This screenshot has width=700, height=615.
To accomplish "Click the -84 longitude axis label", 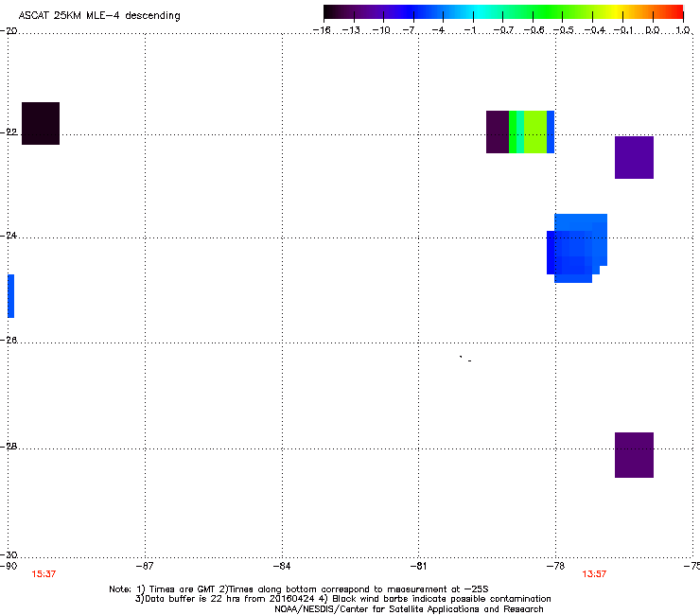I will [x=282, y=566].
